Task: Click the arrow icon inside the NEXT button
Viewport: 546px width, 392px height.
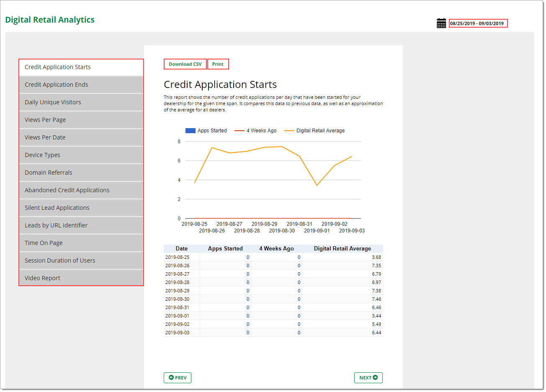Action: click(x=376, y=377)
